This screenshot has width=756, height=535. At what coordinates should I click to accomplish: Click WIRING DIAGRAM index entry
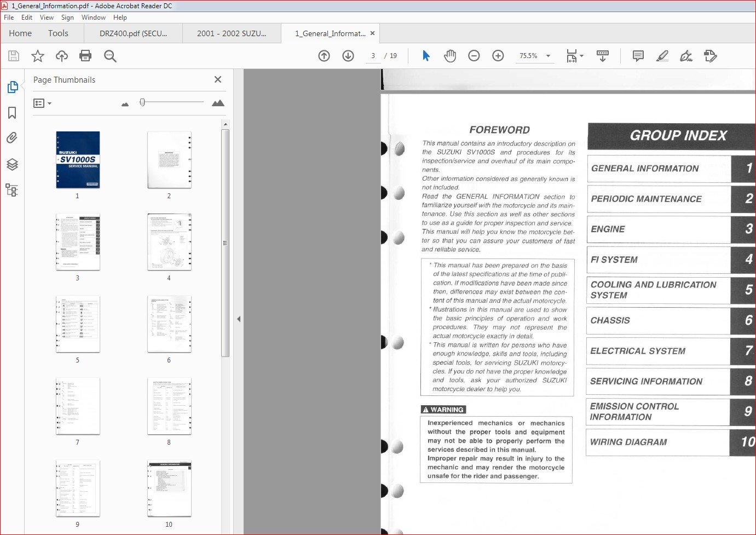click(x=671, y=442)
